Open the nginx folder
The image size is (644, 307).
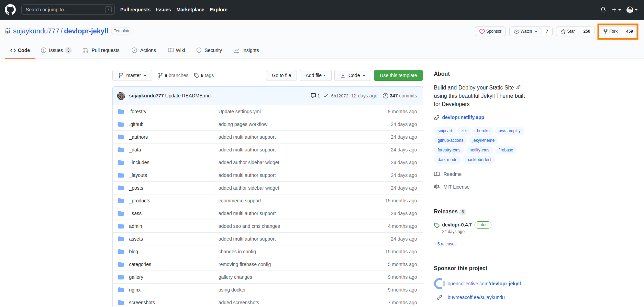135,290
